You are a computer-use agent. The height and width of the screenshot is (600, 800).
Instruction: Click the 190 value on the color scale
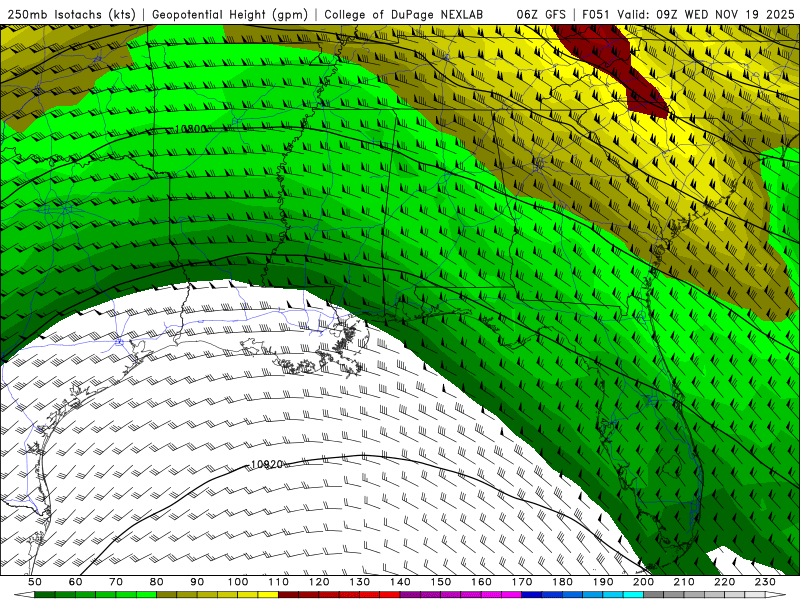pyautogui.click(x=603, y=582)
